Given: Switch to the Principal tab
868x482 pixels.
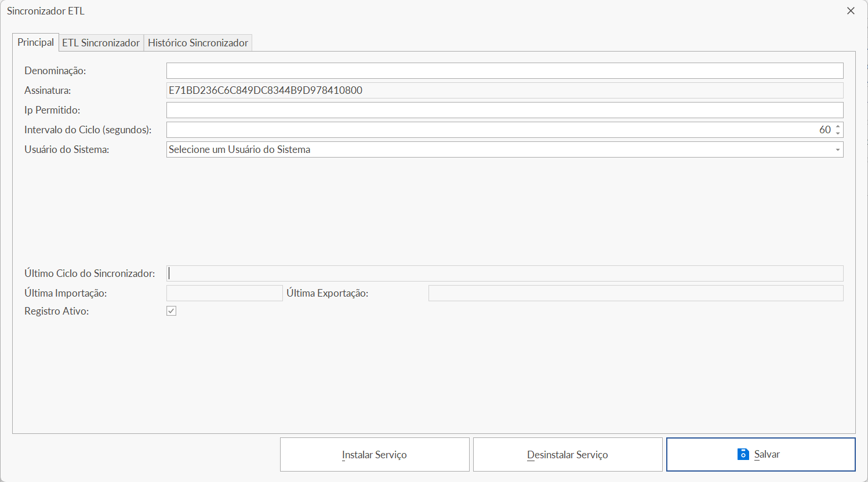Looking at the screenshot, I should coord(35,42).
